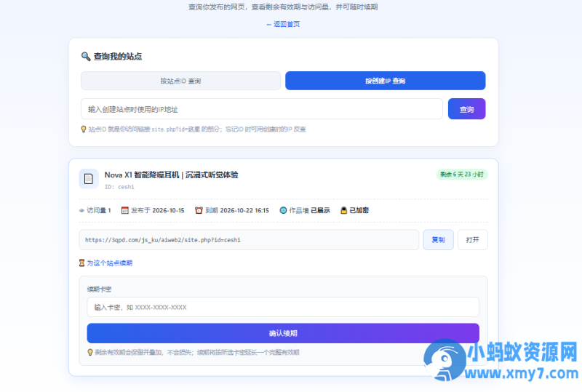Click the ID: ceshi text
582x392 pixels.
point(119,187)
